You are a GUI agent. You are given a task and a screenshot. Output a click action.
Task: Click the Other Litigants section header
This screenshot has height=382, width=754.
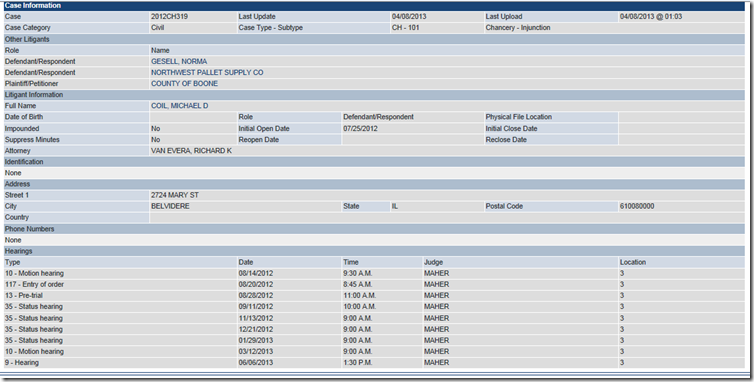point(375,39)
